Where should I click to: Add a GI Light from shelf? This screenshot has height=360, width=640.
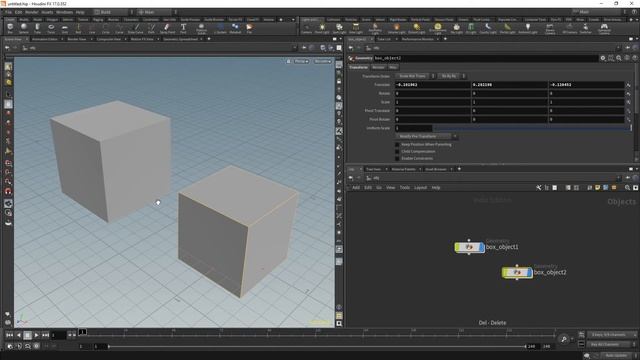coord(471,28)
